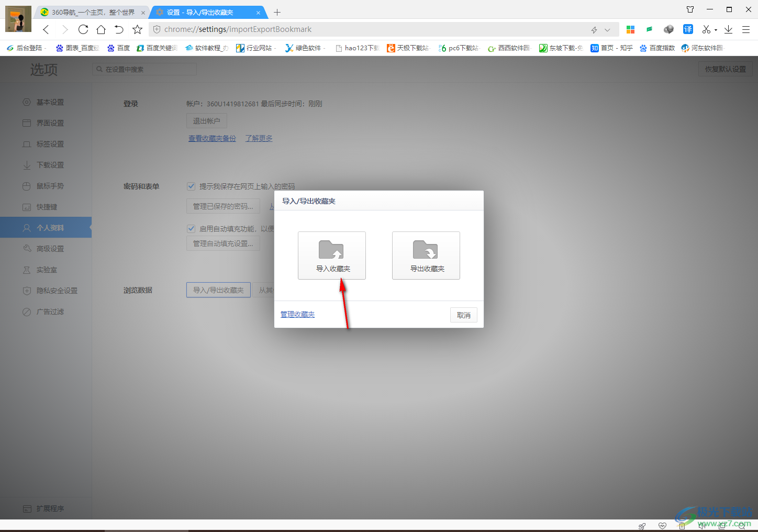Open the home page icon

click(101, 29)
